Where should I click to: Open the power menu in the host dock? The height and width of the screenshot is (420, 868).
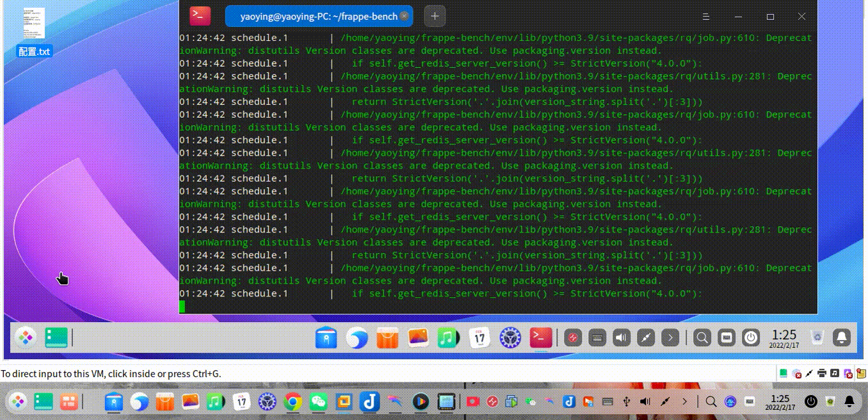pos(811,401)
